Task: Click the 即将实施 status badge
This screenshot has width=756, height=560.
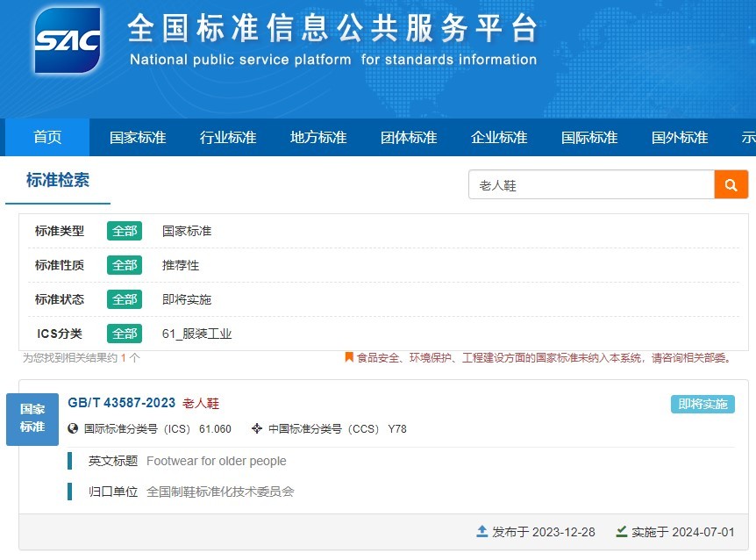Action: 703,404
